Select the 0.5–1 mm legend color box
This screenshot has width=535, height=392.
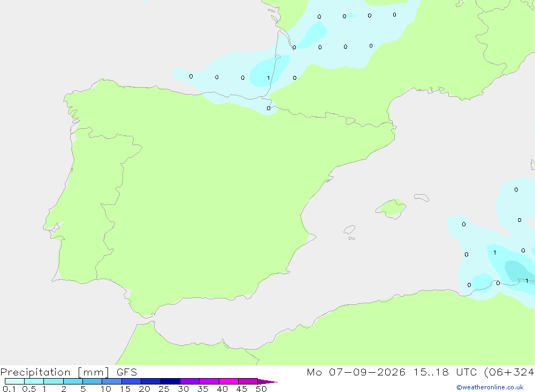[34, 381]
